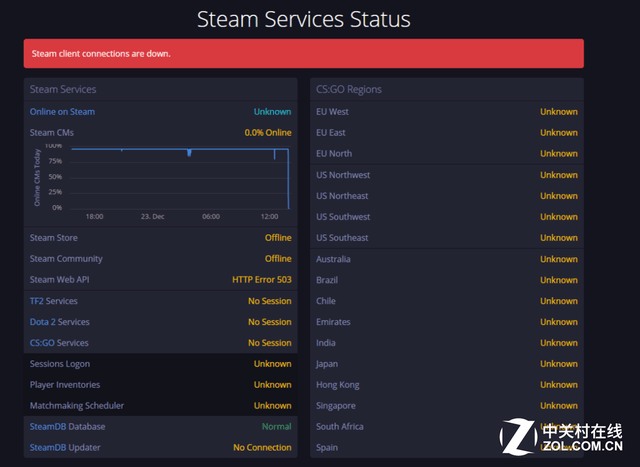Click the Hong Kong region row
The width and height of the screenshot is (640, 467).
click(447, 385)
